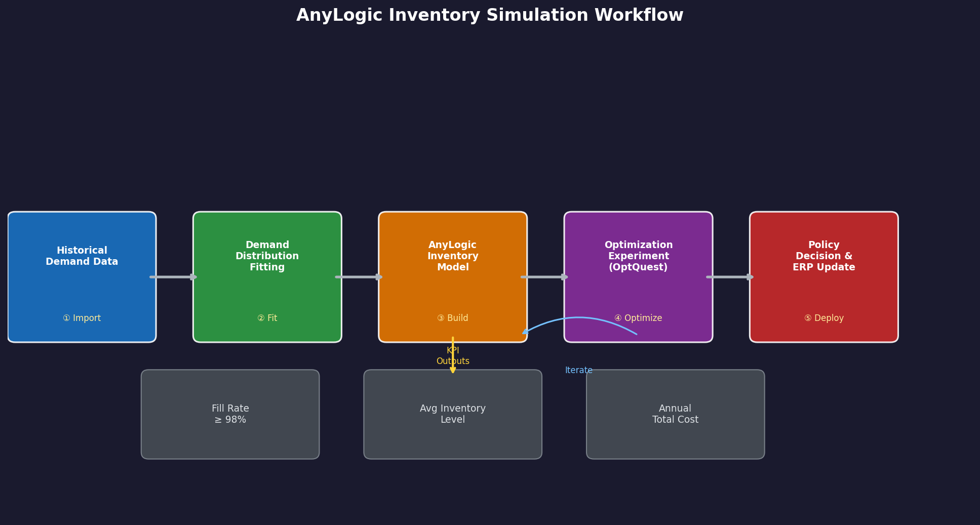Click the '④ Optimize' step label
This screenshot has height=525, width=980.
click(x=638, y=318)
